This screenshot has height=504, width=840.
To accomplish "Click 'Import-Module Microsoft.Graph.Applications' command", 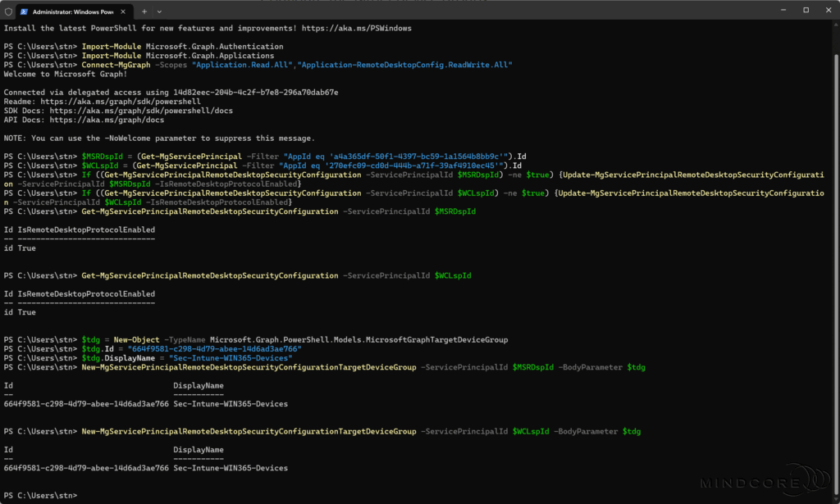I will 178,56.
